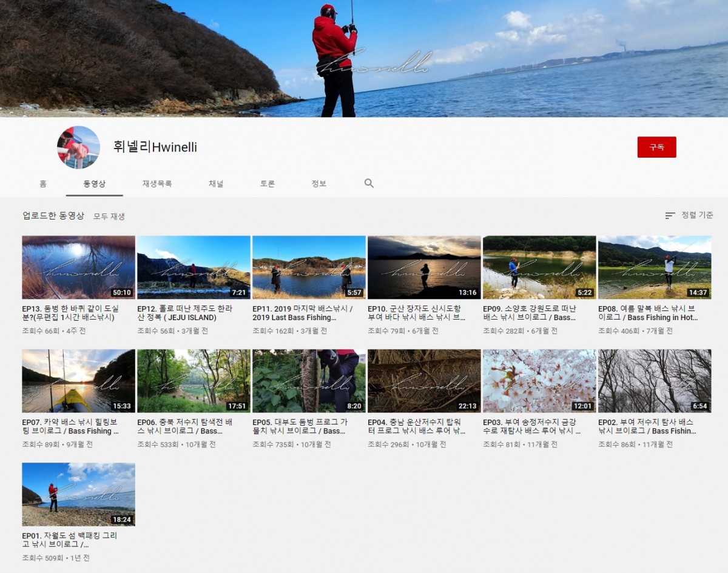728x573 pixels.
Task: Play the EP12 Jeju Island video thumbnail
Action: [x=194, y=267]
